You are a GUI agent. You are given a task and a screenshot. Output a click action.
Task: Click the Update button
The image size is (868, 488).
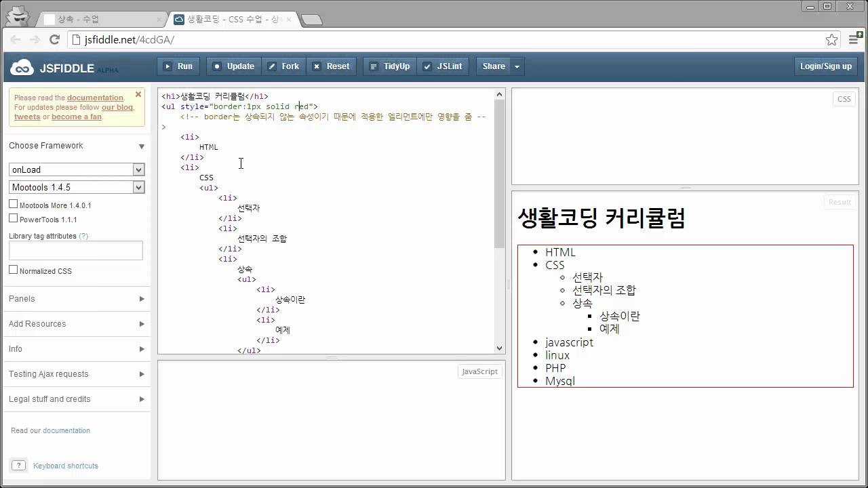click(x=233, y=66)
